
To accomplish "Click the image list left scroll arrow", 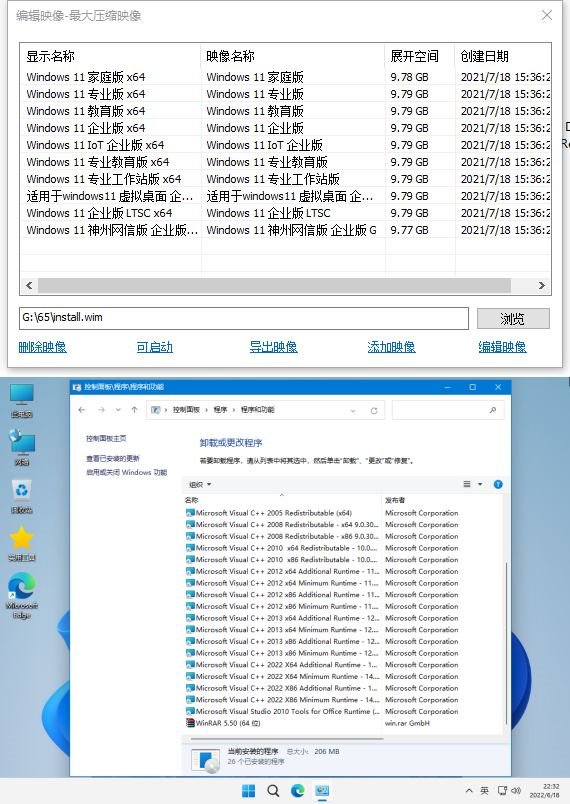I will pyautogui.click(x=29, y=286).
